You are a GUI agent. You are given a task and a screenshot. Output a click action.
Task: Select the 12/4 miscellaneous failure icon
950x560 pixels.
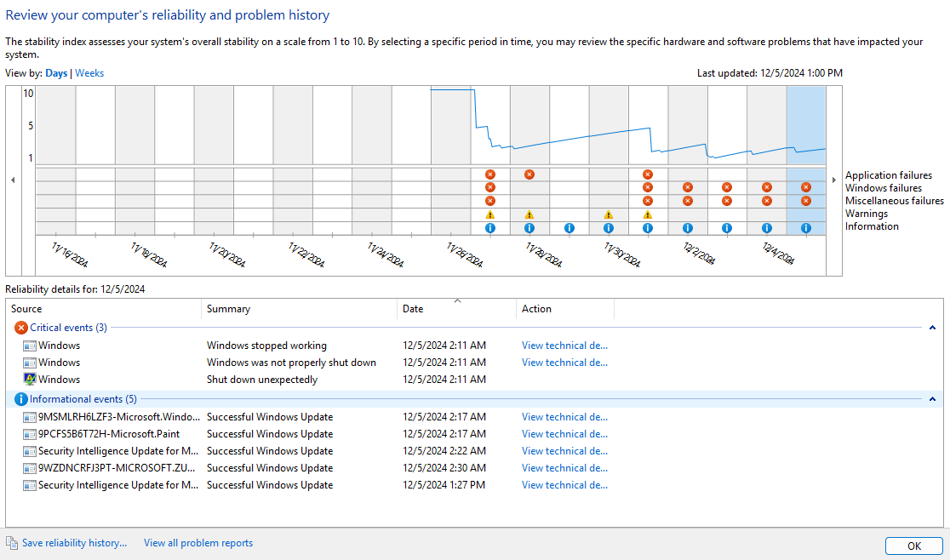point(767,201)
